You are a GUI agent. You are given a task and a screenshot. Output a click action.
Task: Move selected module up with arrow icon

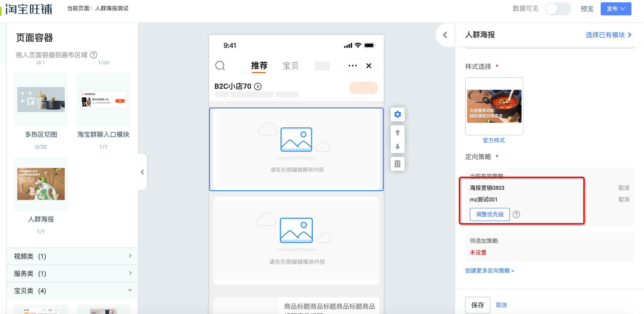pyautogui.click(x=397, y=133)
